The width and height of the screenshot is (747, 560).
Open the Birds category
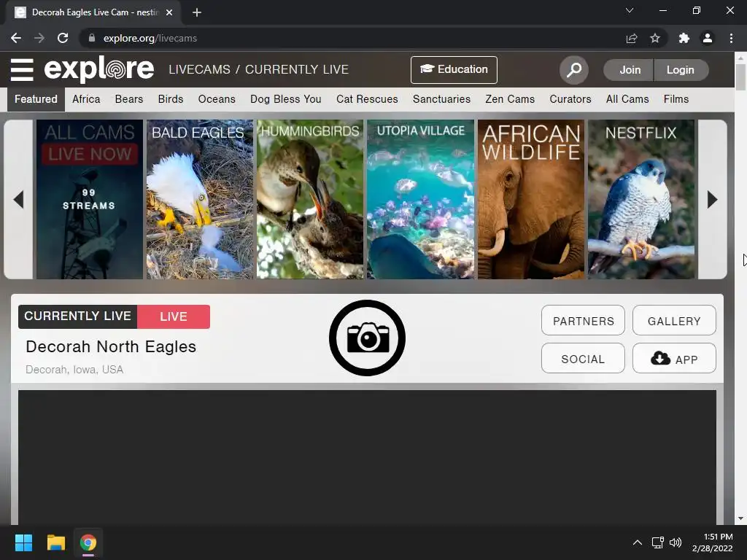171,99
